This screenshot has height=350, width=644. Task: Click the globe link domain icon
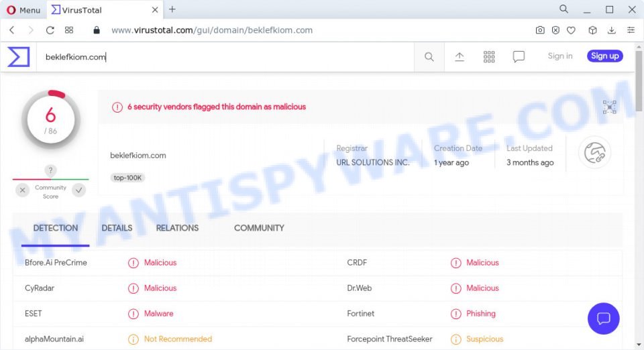(x=595, y=153)
